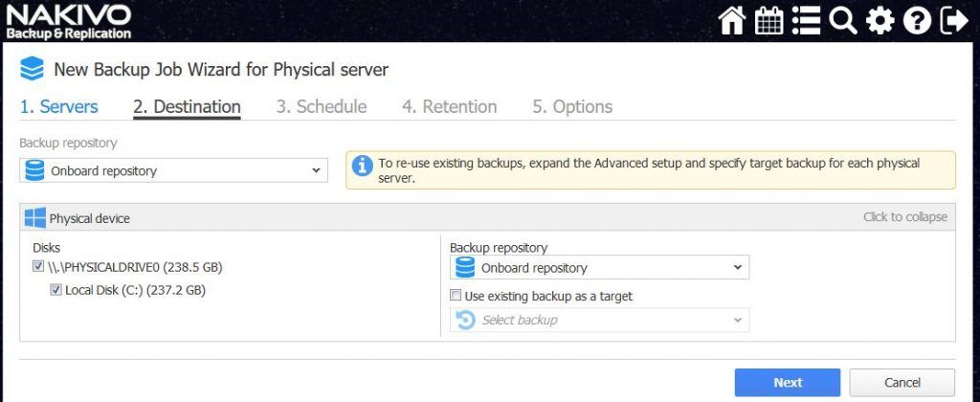Uncheck the PHYSICALDRIVE0 disk checkbox
The image size is (980, 402).
click(38, 267)
